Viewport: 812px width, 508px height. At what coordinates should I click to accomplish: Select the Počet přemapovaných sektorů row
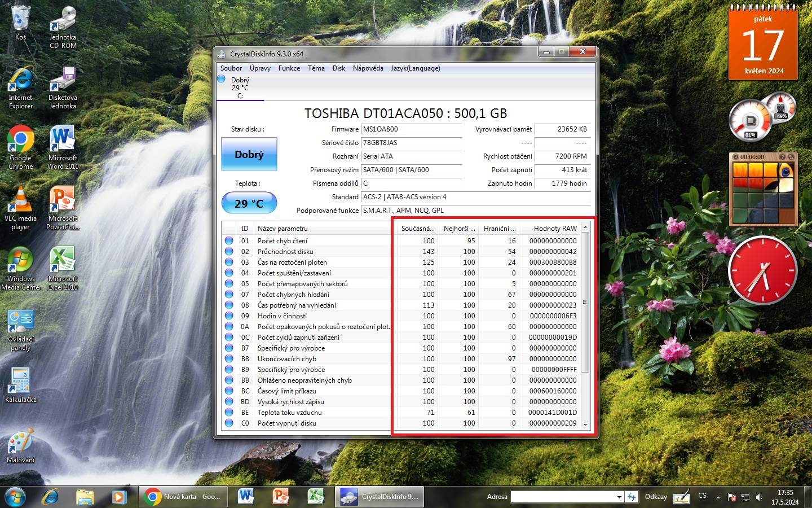[x=401, y=283]
